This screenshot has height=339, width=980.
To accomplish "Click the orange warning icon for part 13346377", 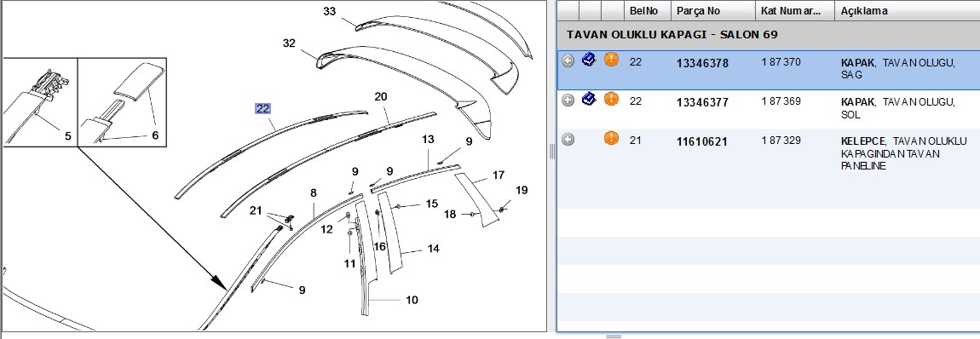I will point(611,100).
